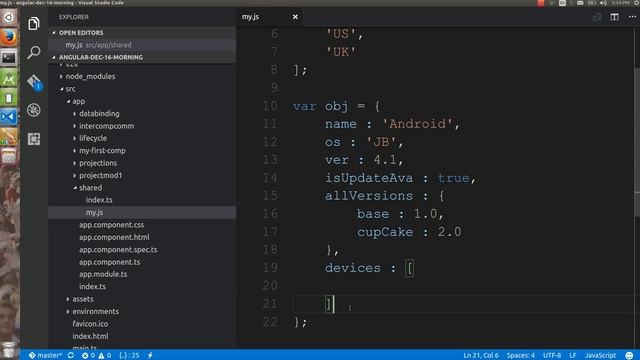This screenshot has height=360, width=640.
Task: Click the Visual Studio Code dock icon
Action: (x=9, y=117)
